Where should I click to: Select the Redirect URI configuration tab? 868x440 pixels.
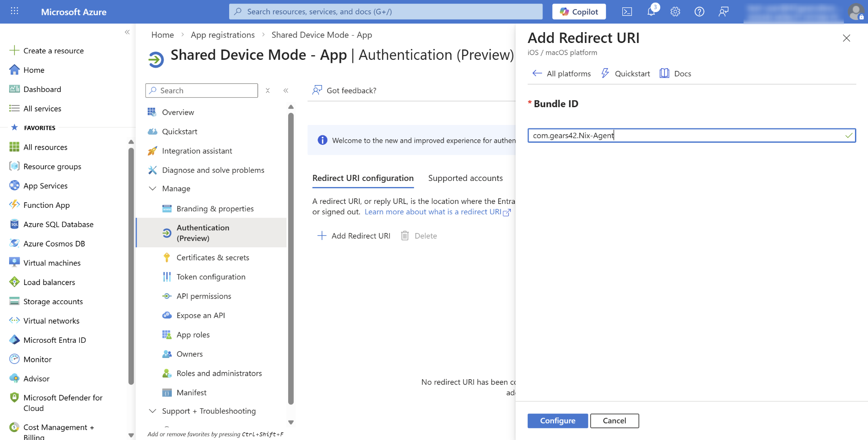click(363, 178)
